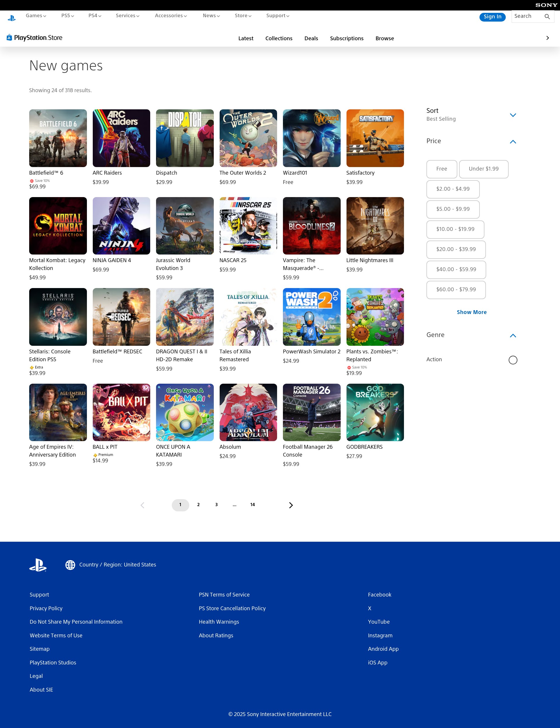Screen dimensions: 560x728
Task: Expand the PS4 menu
Action: [95, 16]
